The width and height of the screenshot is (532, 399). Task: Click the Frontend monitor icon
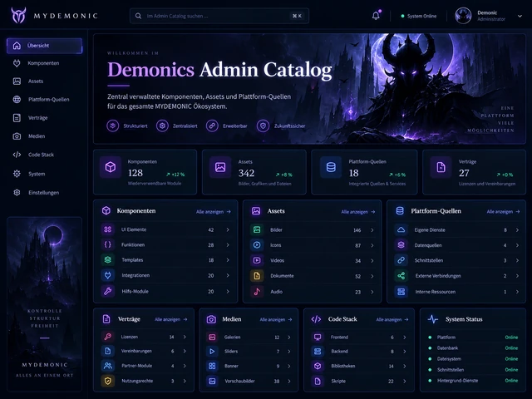point(318,337)
